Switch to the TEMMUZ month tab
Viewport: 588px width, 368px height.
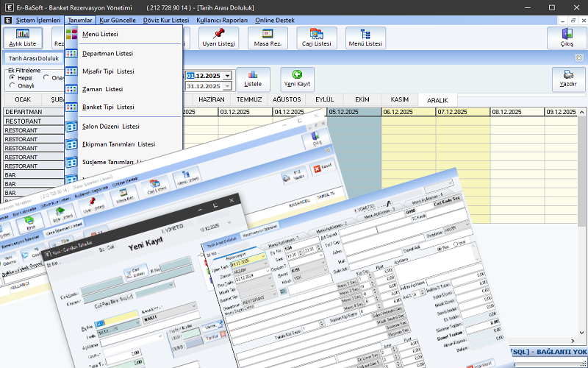point(248,99)
